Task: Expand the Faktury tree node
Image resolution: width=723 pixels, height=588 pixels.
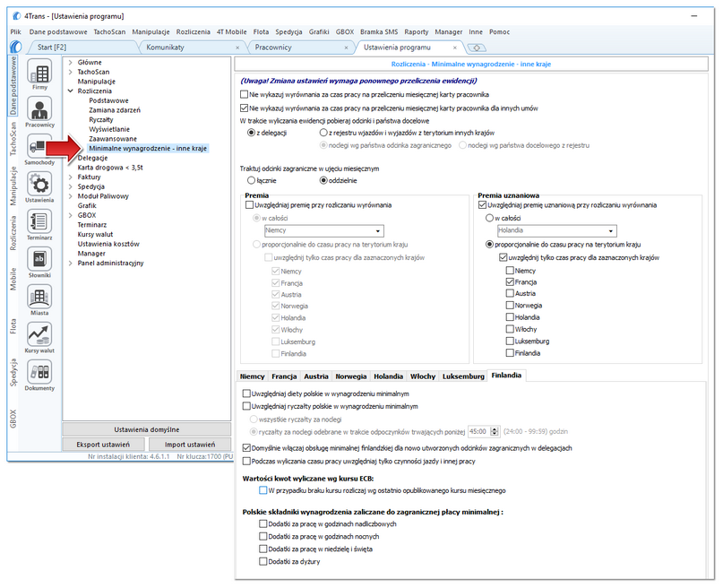Action: 70,177
